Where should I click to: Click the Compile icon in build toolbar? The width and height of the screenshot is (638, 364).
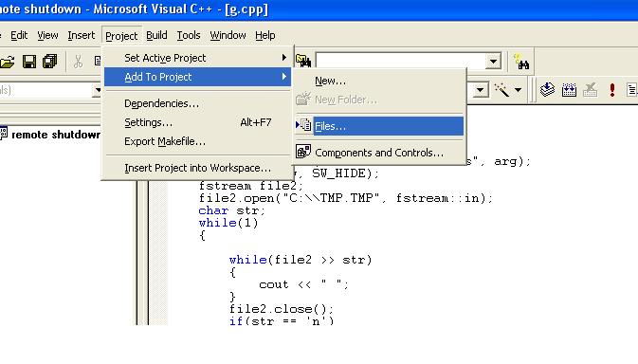(x=548, y=89)
